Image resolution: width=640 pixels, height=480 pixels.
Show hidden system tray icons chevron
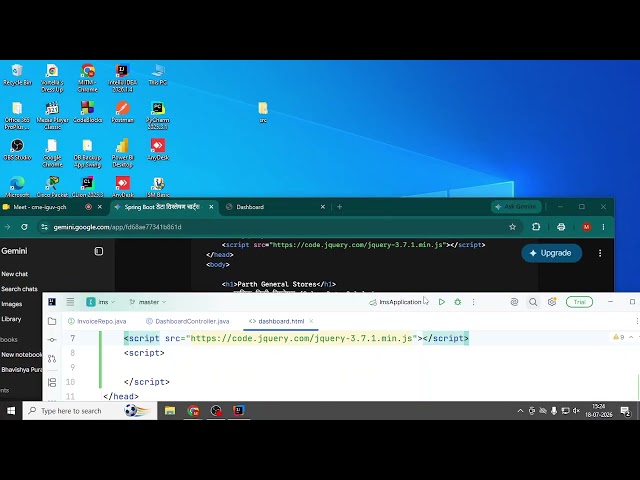pyautogui.click(x=520, y=411)
